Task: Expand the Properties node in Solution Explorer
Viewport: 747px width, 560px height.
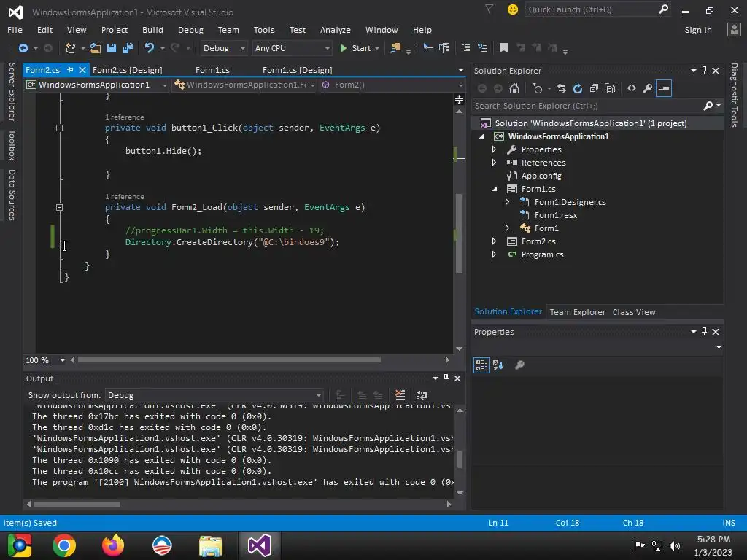Action: point(494,149)
